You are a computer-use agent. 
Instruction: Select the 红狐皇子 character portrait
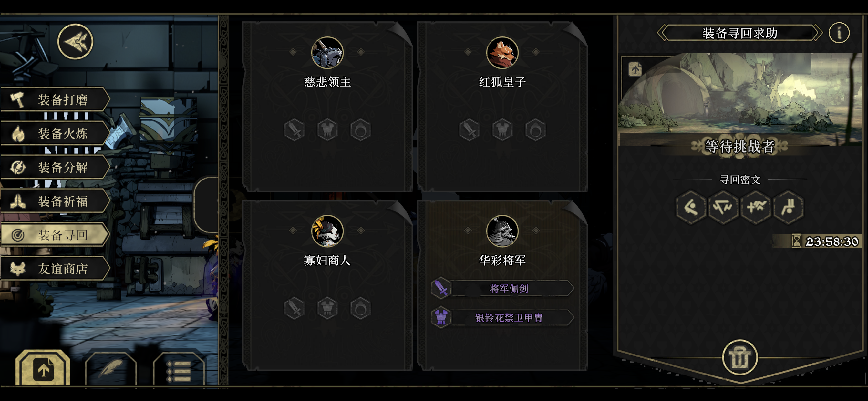point(502,53)
